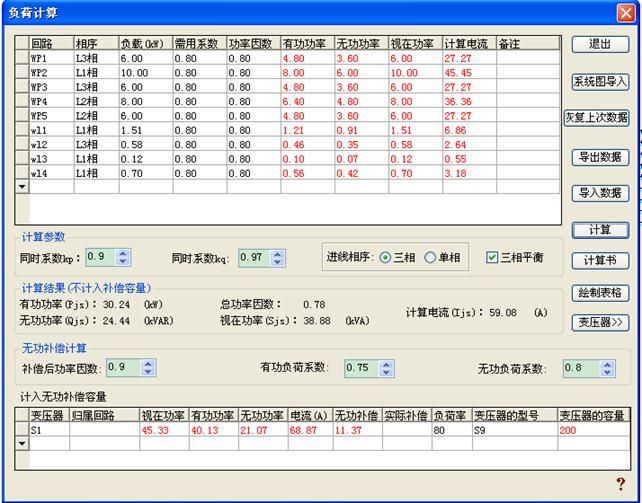The width and height of the screenshot is (642, 503).
Task: Click the 计算 button
Action: (x=600, y=230)
